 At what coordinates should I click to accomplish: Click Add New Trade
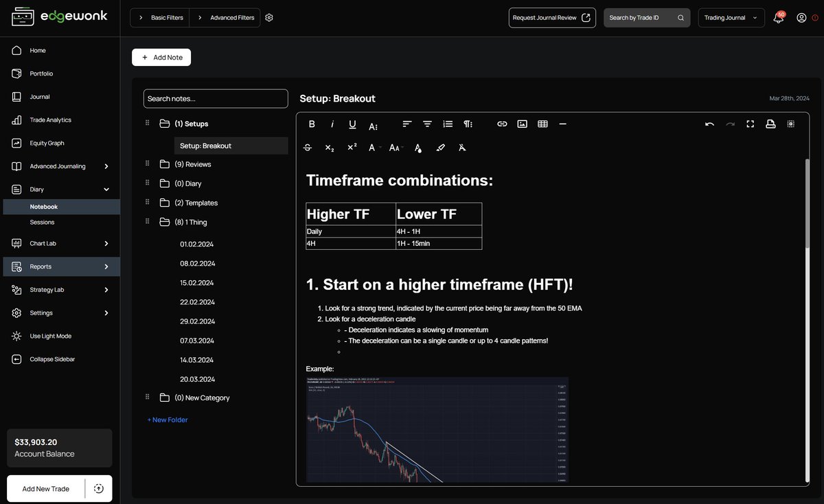(46, 489)
